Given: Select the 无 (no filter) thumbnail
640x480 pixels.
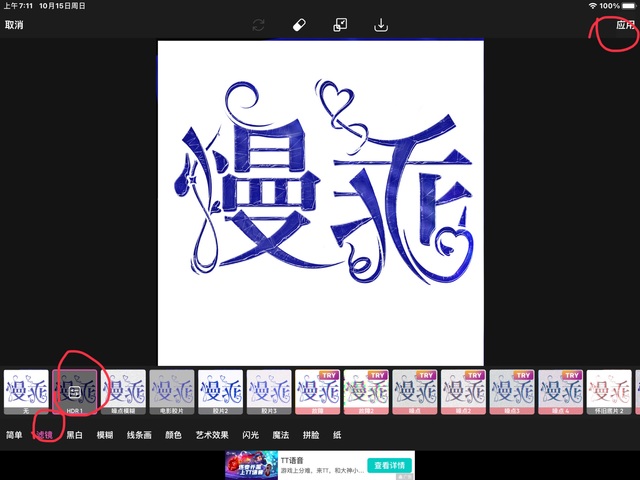Looking at the screenshot, I should (26, 392).
